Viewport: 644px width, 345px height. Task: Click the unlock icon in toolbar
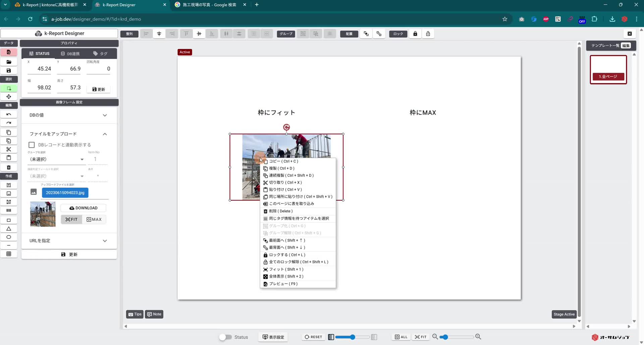pos(428,34)
